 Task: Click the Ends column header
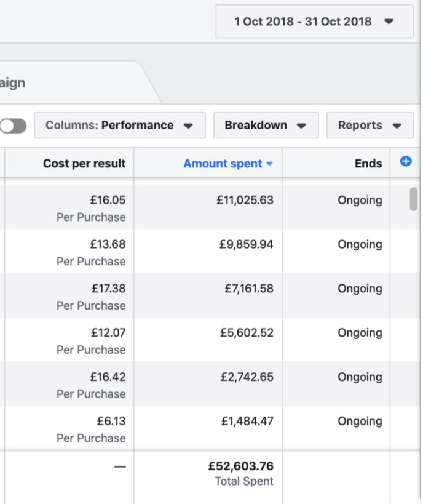(x=368, y=164)
